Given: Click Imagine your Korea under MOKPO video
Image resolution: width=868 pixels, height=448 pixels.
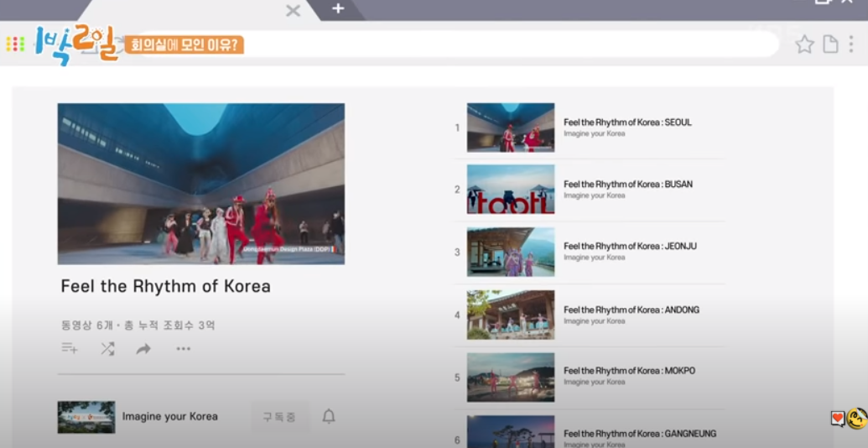Looking at the screenshot, I should click(x=595, y=382).
